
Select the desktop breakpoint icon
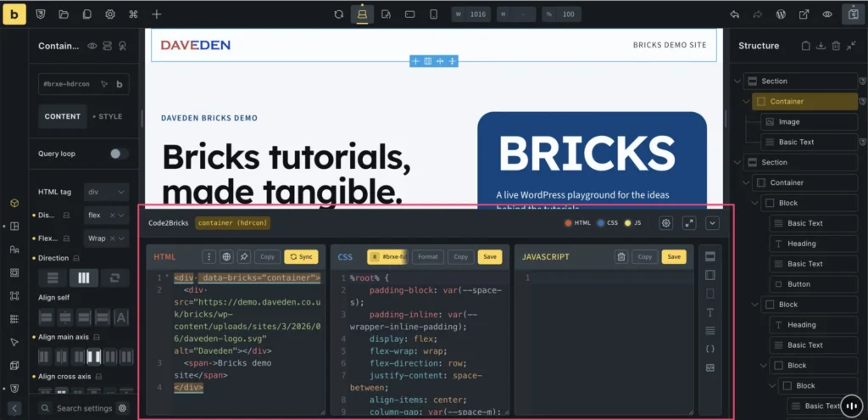point(362,14)
